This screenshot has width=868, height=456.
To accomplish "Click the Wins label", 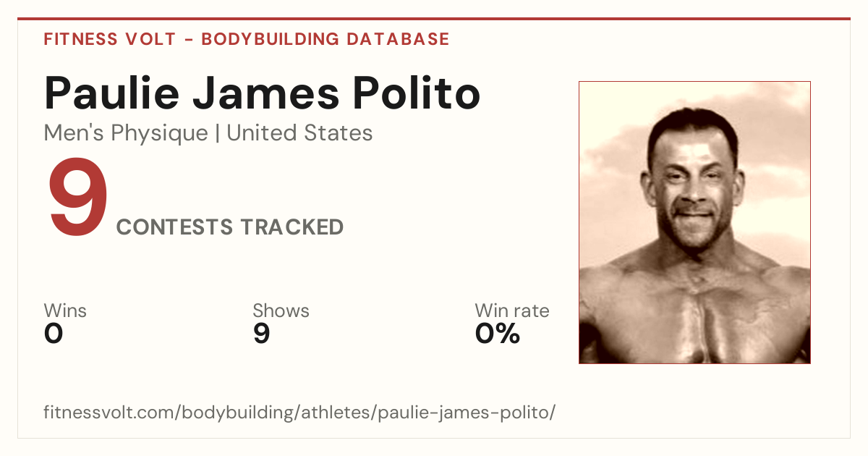I will click(65, 311).
